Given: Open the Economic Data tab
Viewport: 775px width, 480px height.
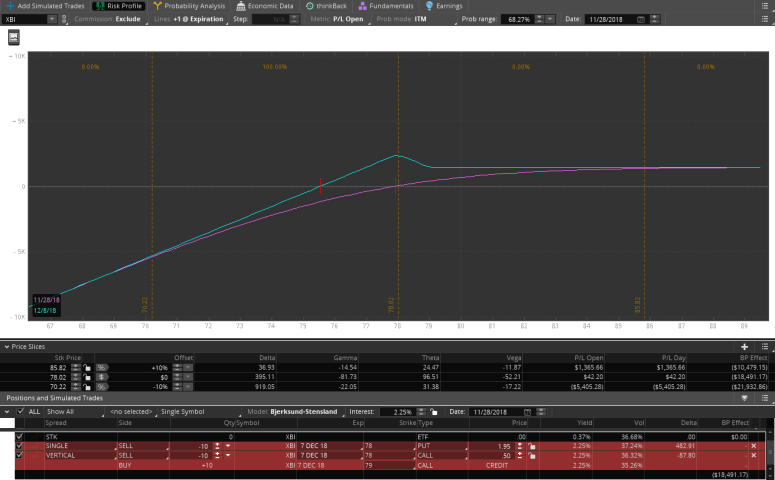Looking at the screenshot, I should click(x=265, y=6).
